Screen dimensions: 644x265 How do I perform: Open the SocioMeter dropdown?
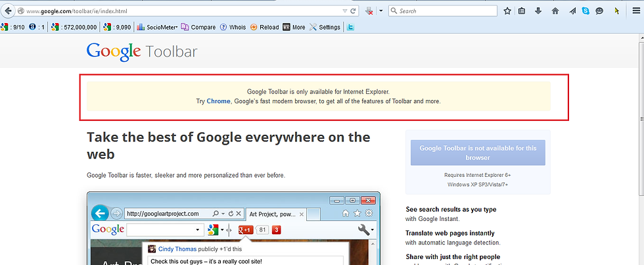click(157, 27)
